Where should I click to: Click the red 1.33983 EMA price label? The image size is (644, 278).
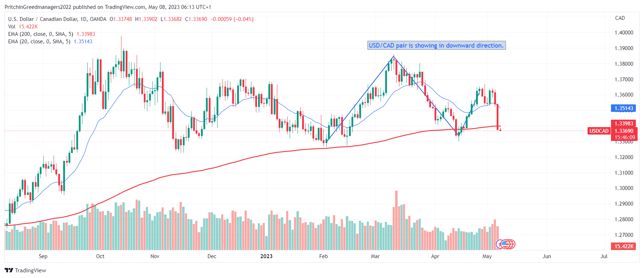tap(623, 124)
